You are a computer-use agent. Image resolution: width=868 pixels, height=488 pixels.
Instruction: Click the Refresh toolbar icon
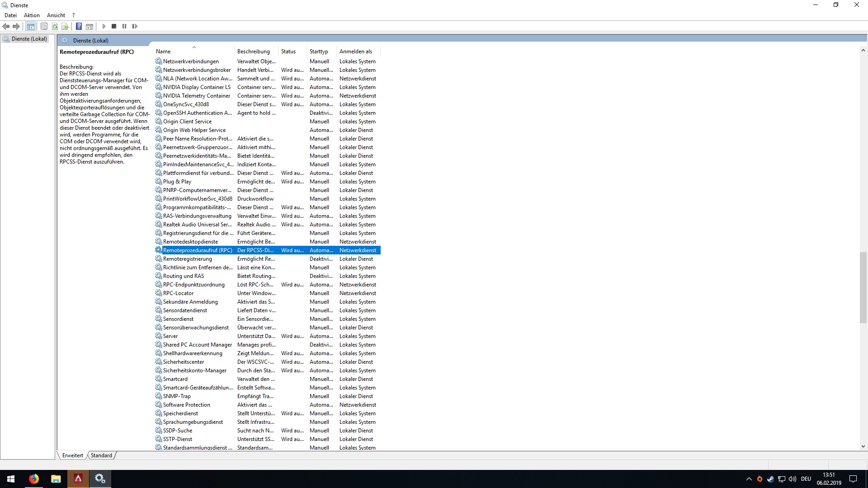pos(55,26)
